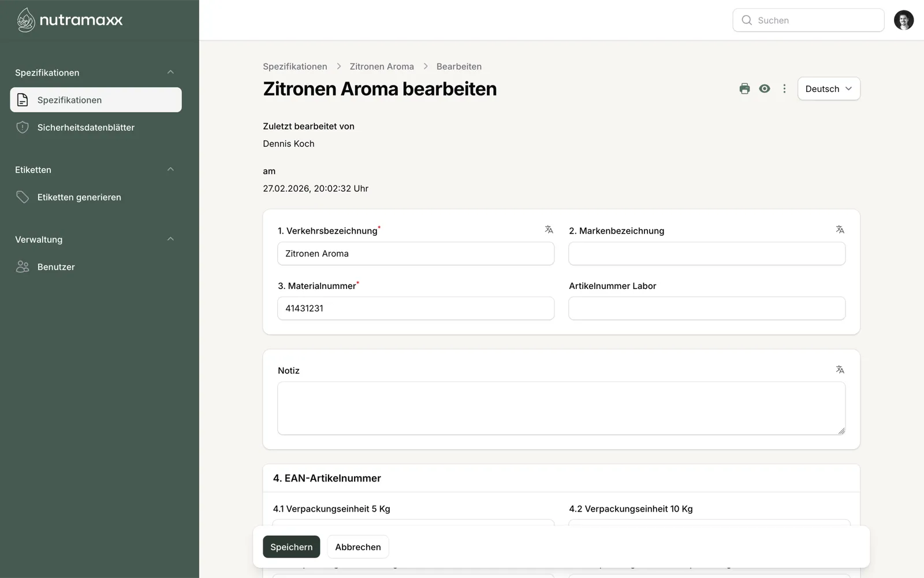924x578 pixels.
Task: Select the Sicherheitsdatenblätter shield icon
Action: pos(23,127)
